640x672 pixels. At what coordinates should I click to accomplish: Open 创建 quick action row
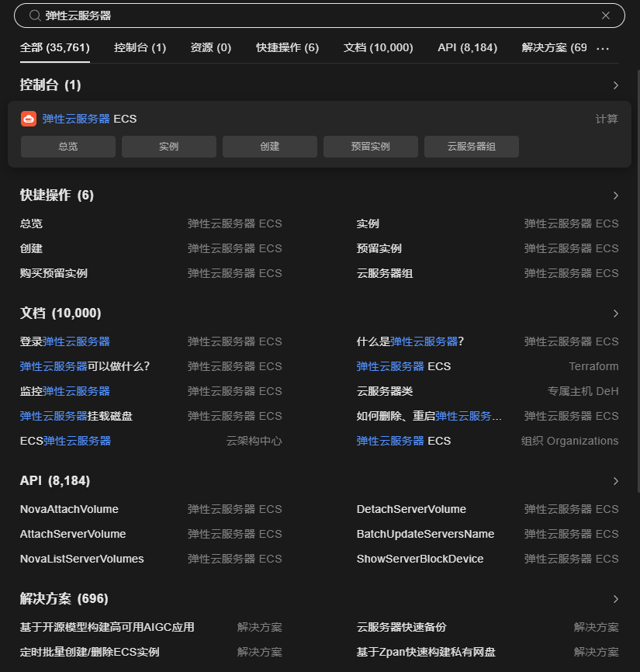point(150,248)
